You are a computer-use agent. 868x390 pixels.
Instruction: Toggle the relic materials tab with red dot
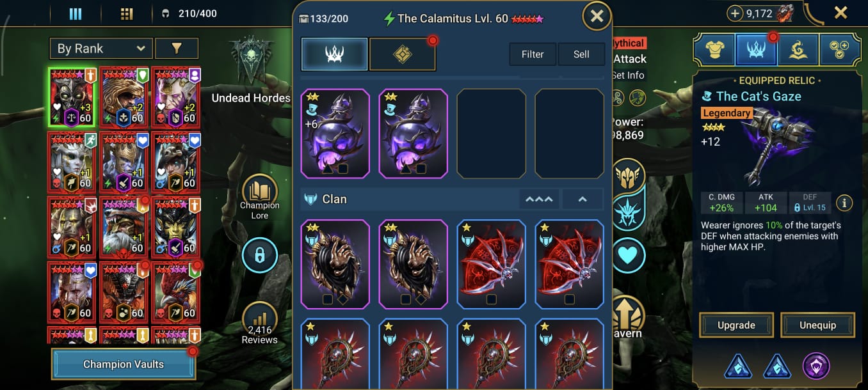pos(403,54)
